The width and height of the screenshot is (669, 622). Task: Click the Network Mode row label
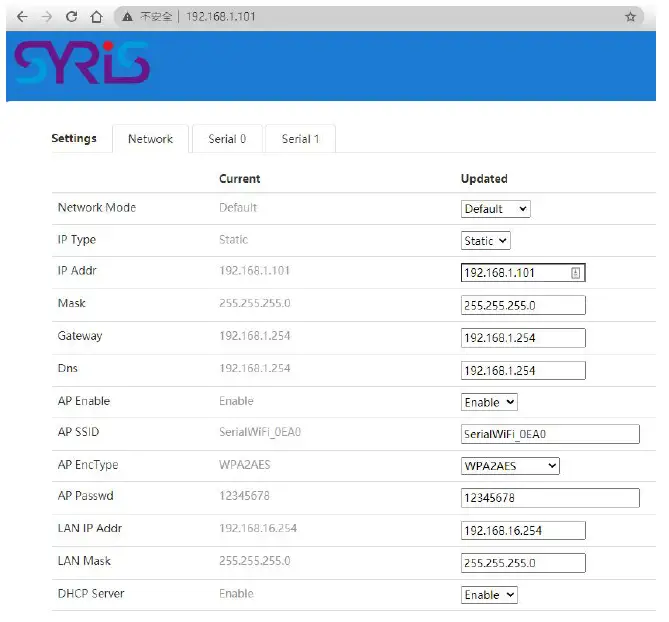click(97, 207)
